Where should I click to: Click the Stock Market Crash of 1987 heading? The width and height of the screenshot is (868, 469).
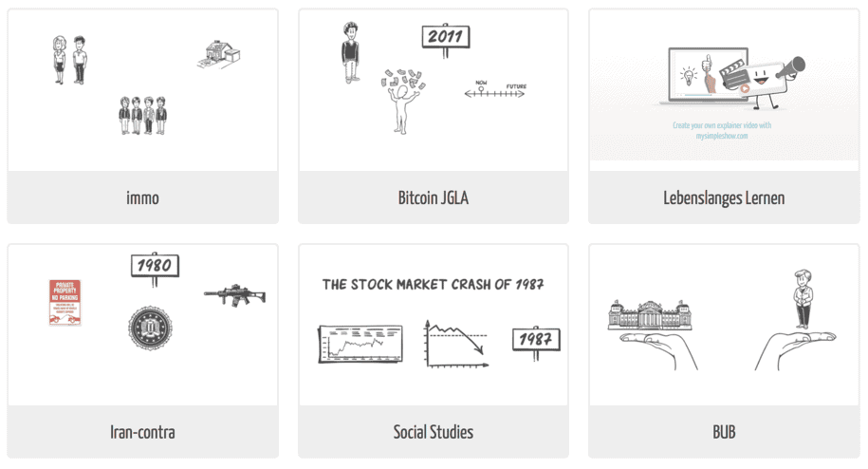pos(434,285)
